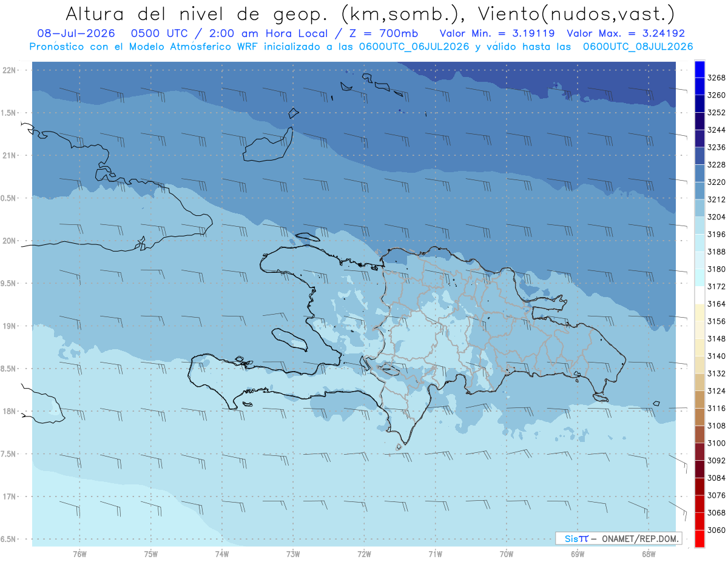
Task: Click the colorbar label '3164'
Action: tap(716, 304)
